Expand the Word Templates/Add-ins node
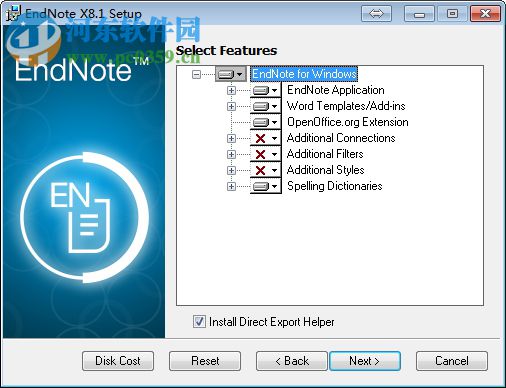The image size is (506, 388). [231, 106]
